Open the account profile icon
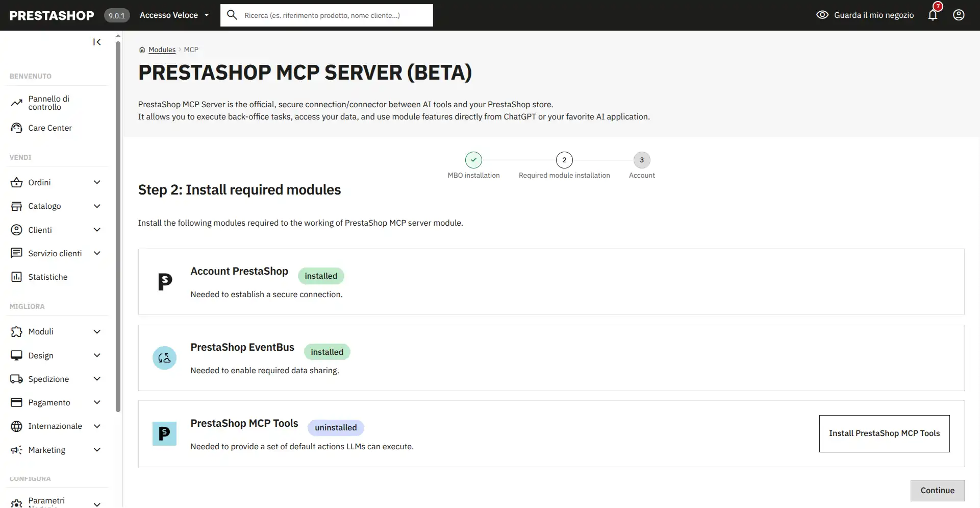 point(959,15)
